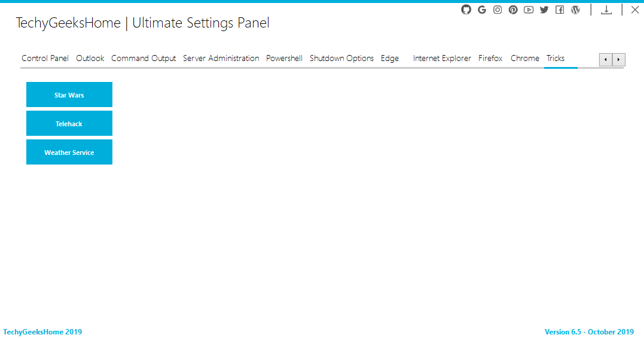Launch the Star Wars trick button
Screen dimensions: 644x338
pos(69,95)
